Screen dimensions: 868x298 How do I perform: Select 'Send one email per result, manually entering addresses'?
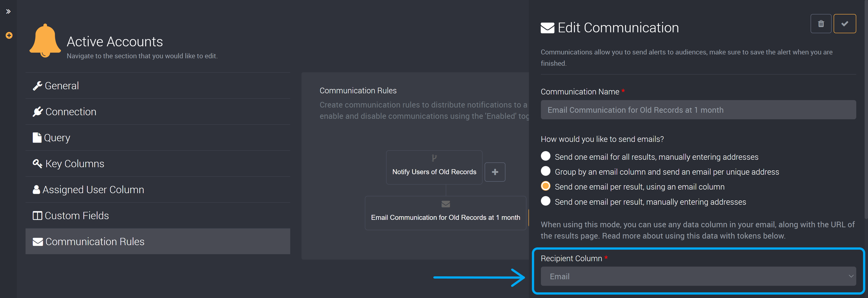coord(545,201)
